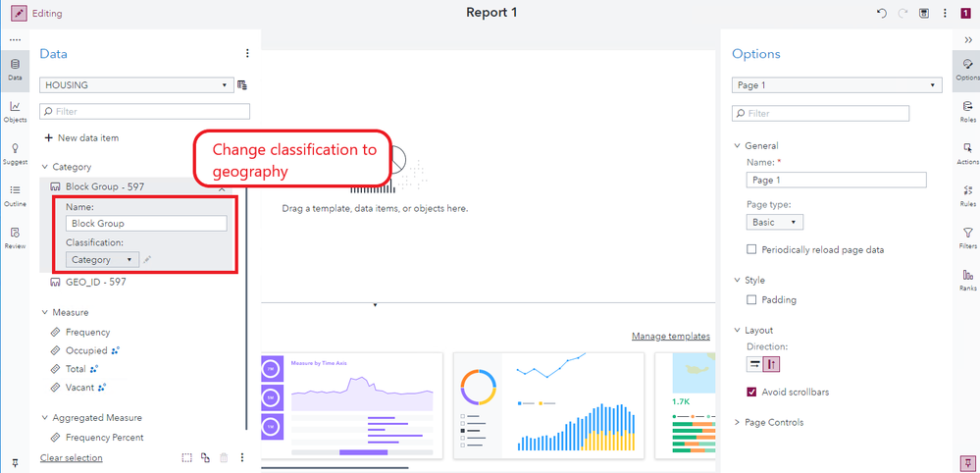The height and width of the screenshot is (473, 980).
Task: Open the HOUSING data source dropdown
Action: click(135, 85)
